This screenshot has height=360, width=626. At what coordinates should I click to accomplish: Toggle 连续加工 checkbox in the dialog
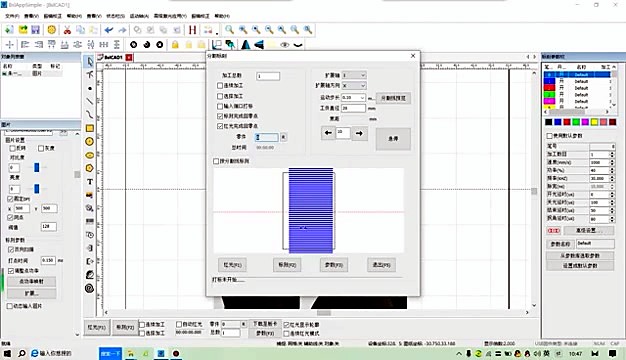click(220, 85)
